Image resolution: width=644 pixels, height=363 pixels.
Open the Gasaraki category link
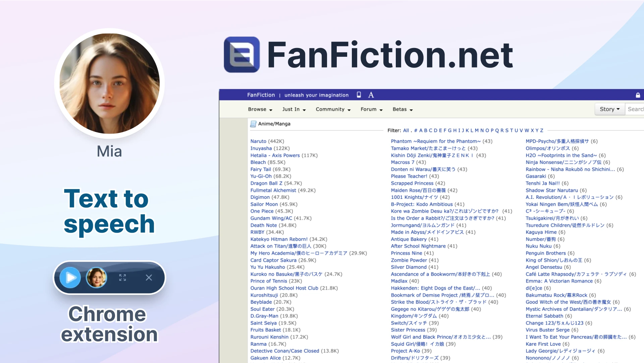click(536, 176)
